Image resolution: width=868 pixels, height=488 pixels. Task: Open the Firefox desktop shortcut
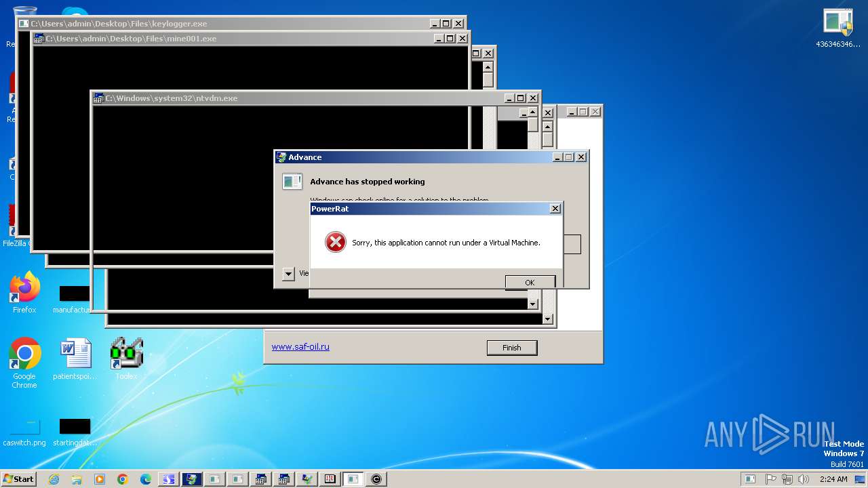(x=24, y=293)
